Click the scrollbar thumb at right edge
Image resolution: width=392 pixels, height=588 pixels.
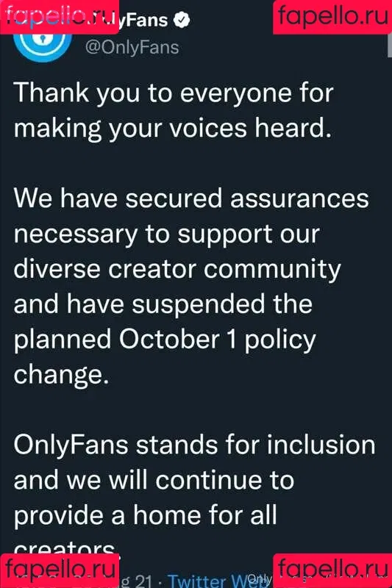coord(390,46)
